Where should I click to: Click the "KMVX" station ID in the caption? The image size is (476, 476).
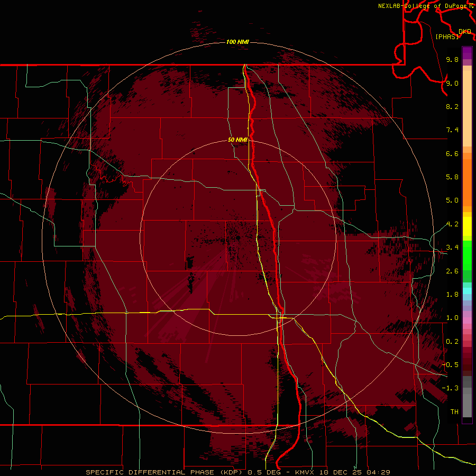tap(305, 472)
